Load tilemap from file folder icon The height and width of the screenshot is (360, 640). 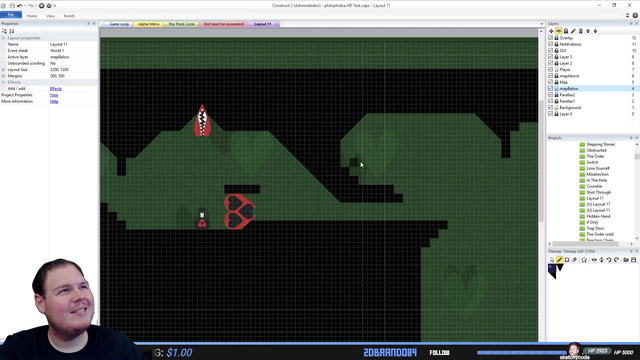pos(626,260)
